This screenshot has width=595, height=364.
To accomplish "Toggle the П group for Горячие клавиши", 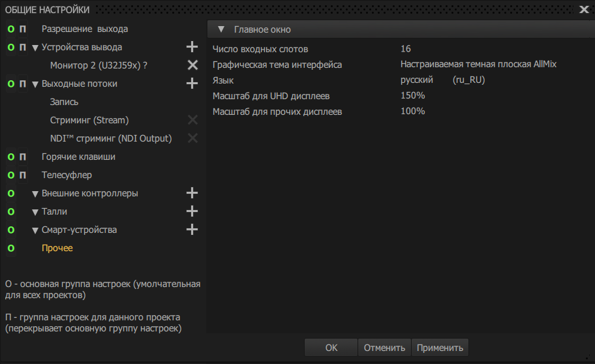I will (23, 157).
